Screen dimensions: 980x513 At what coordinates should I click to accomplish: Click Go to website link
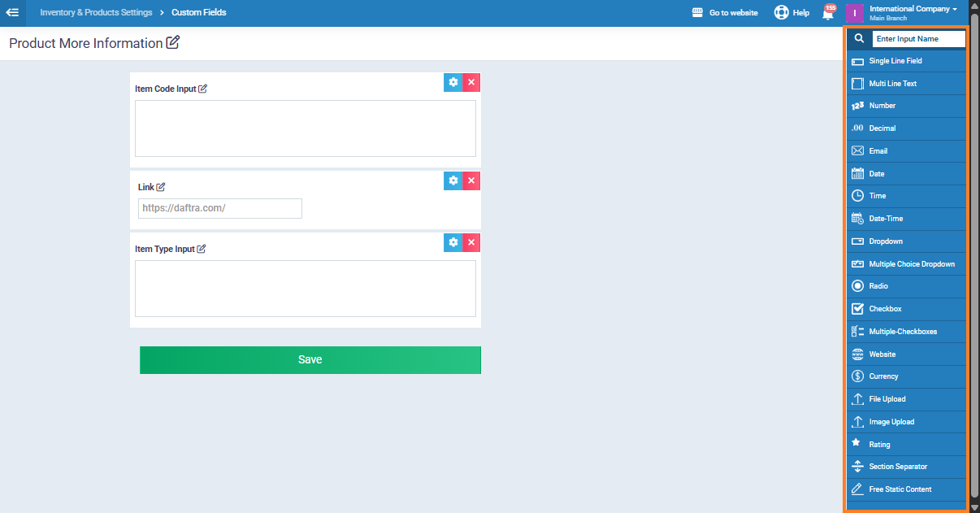(x=725, y=13)
